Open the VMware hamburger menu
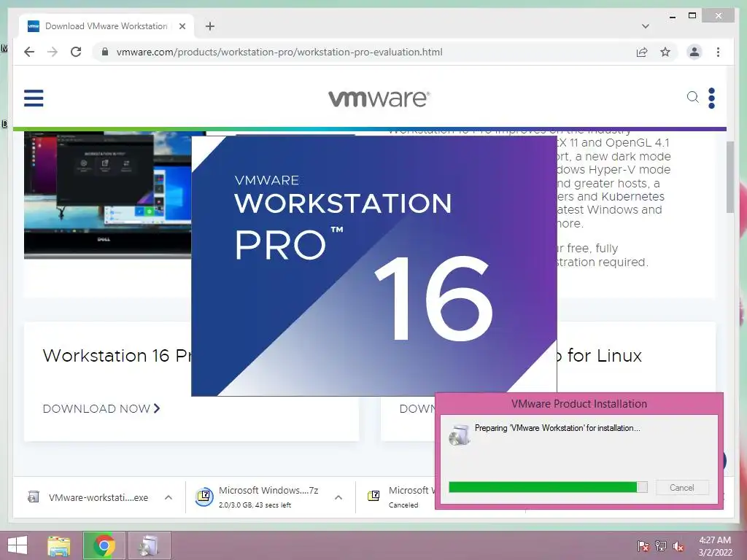The height and width of the screenshot is (560, 747). click(x=34, y=98)
